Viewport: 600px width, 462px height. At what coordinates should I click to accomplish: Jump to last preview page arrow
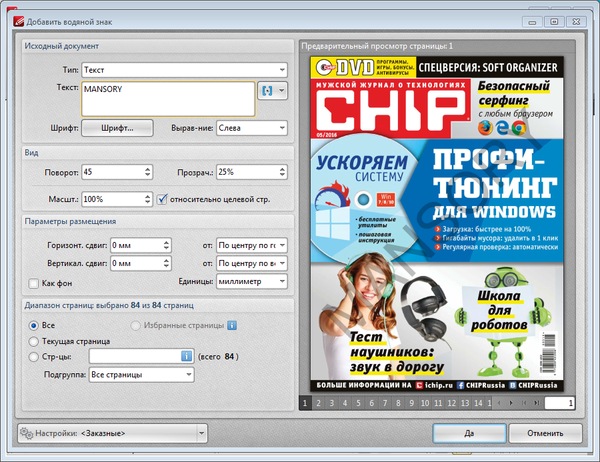click(x=537, y=403)
